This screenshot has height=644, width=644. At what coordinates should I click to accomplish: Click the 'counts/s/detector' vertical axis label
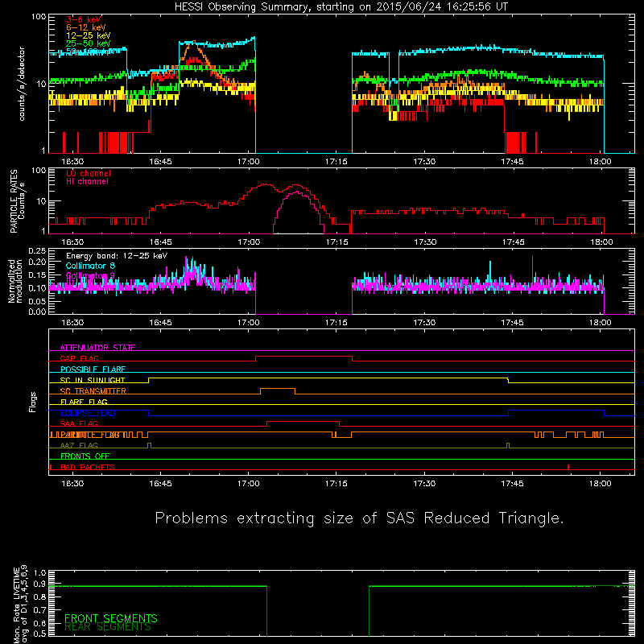point(22,84)
